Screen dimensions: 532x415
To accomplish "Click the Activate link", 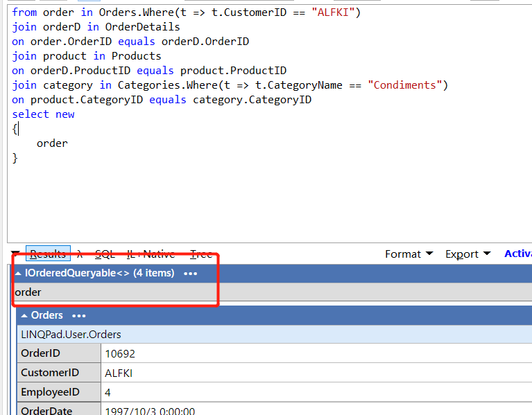I will click(517, 254).
